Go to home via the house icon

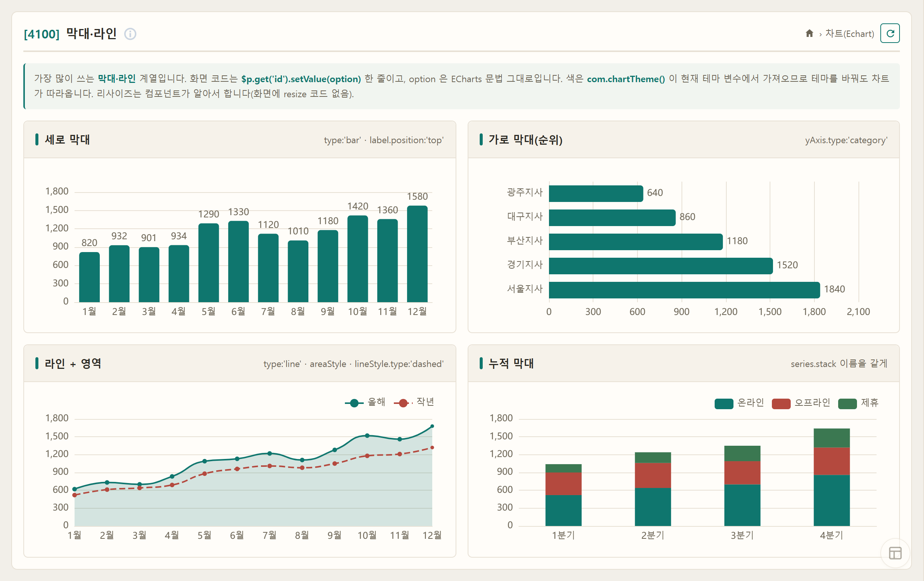click(x=809, y=34)
